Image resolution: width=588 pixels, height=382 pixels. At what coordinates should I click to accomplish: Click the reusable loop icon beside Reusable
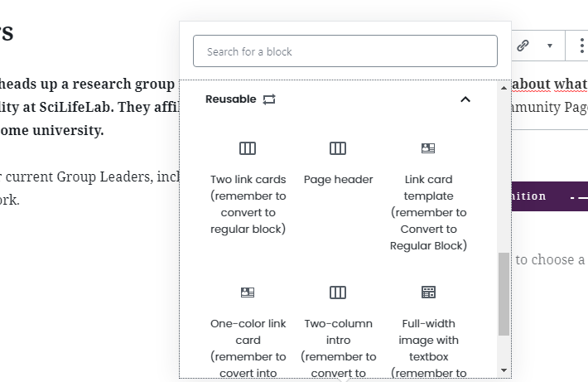[269, 99]
